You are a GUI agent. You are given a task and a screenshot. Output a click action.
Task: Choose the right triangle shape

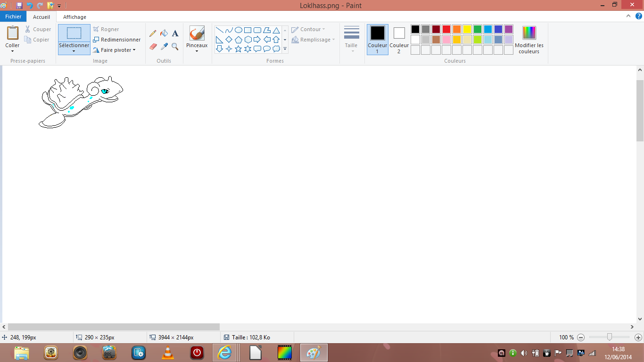tap(219, 40)
